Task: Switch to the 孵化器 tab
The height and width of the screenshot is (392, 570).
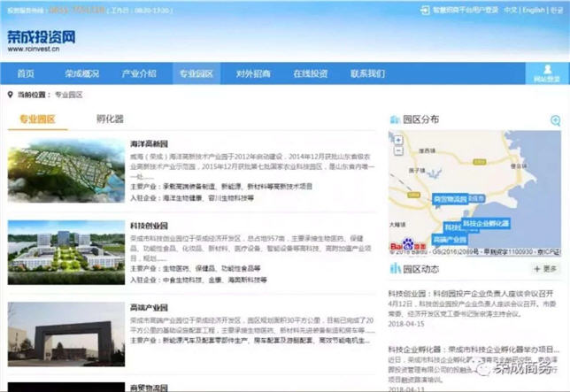Action: pyautogui.click(x=110, y=119)
